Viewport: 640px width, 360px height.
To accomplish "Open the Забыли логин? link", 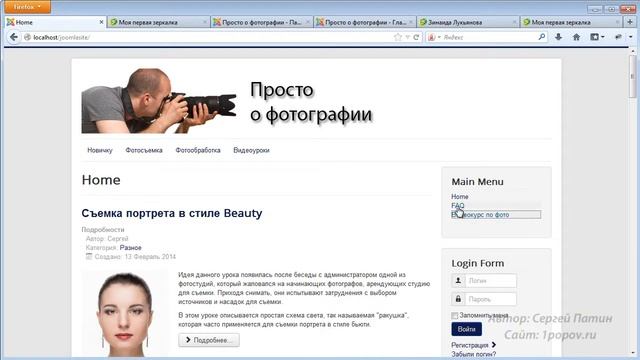I will [473, 354].
